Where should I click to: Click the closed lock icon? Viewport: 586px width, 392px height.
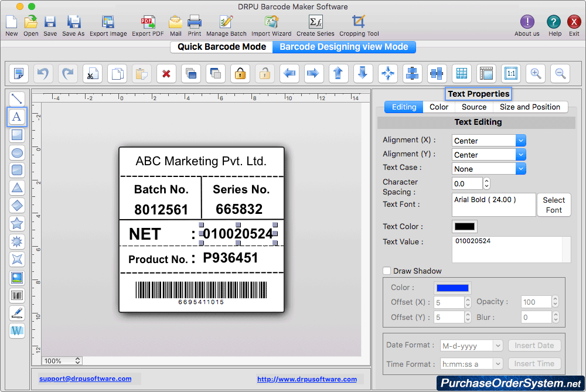[240, 73]
